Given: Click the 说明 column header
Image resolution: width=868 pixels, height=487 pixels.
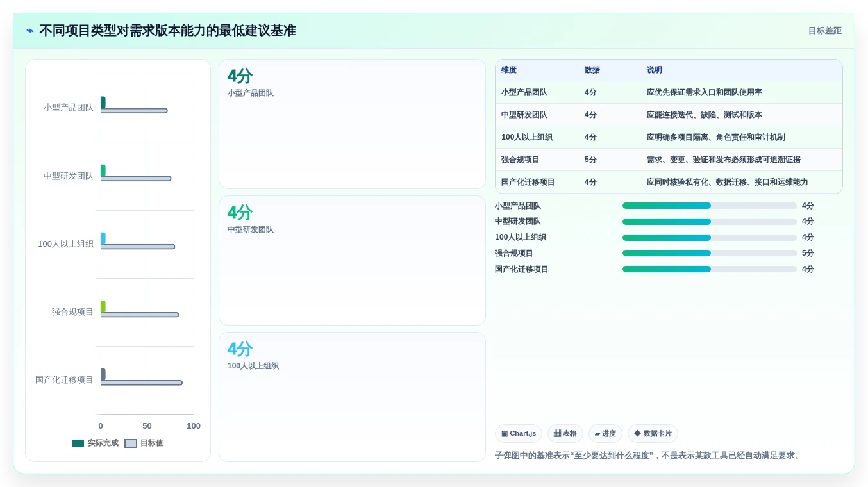Looking at the screenshot, I should [655, 70].
